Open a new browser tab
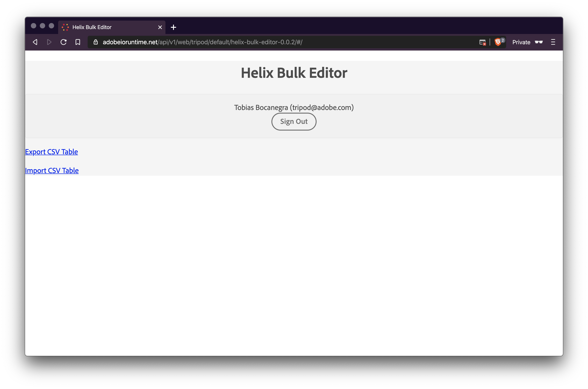588x389 pixels. click(173, 27)
